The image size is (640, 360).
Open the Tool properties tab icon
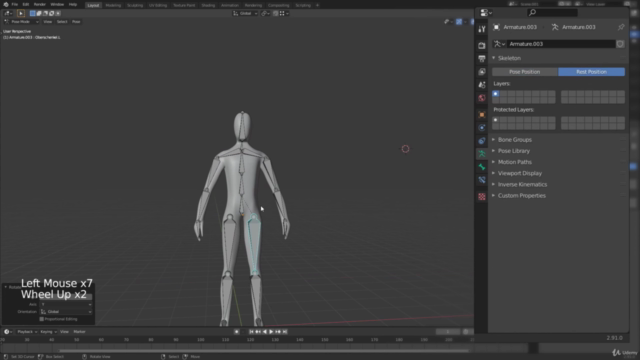coord(482,29)
